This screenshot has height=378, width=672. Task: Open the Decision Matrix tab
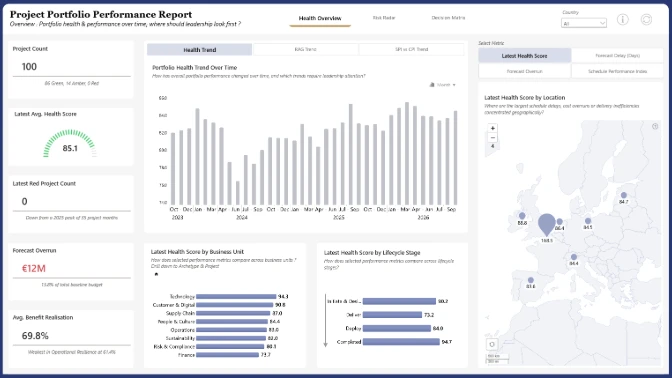(448, 18)
